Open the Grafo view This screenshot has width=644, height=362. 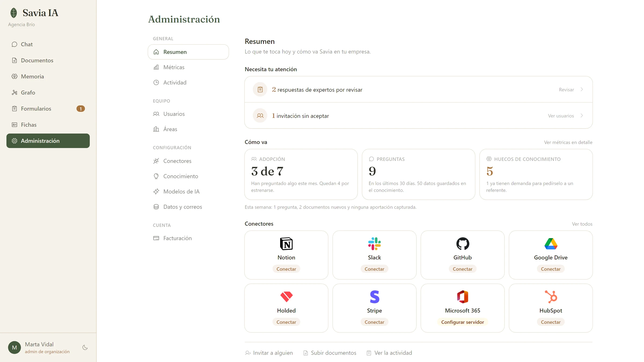48,93
